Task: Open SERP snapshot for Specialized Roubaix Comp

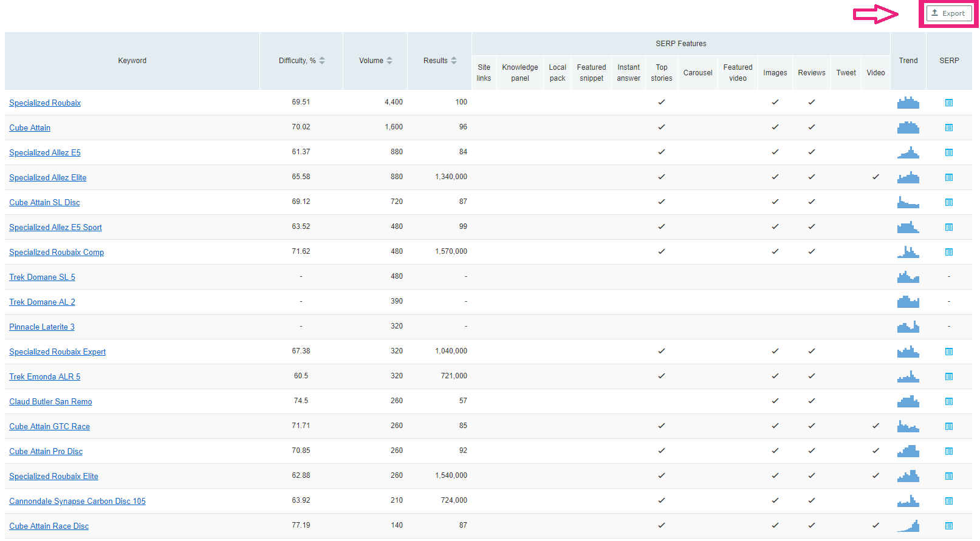Action: pyautogui.click(x=949, y=252)
